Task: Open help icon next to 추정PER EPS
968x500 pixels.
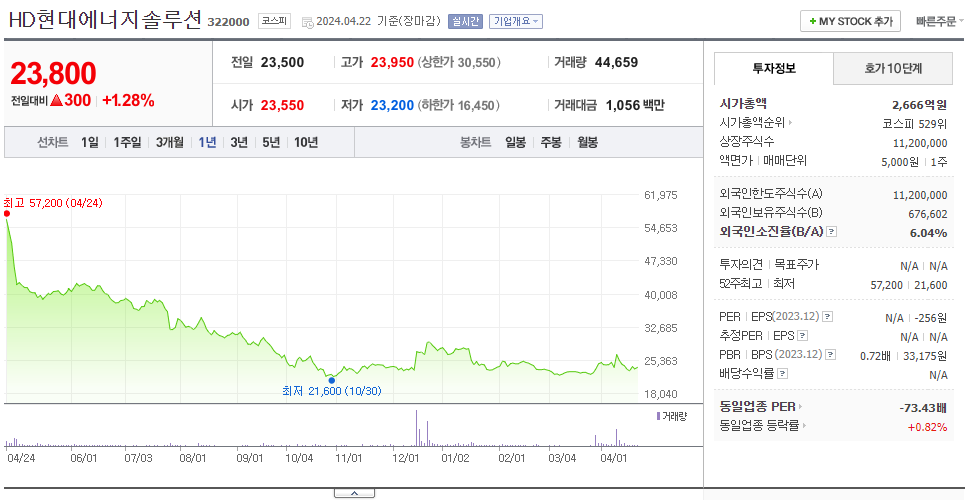Action: (803, 336)
